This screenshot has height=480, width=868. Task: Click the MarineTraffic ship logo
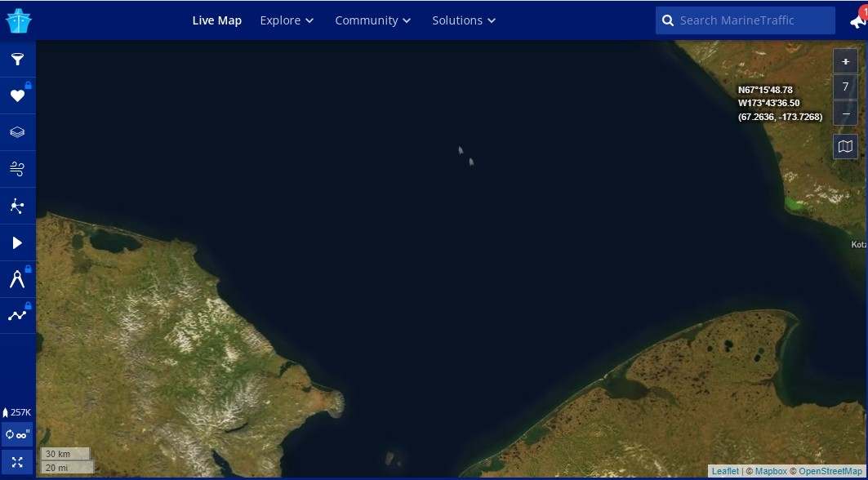click(x=18, y=20)
